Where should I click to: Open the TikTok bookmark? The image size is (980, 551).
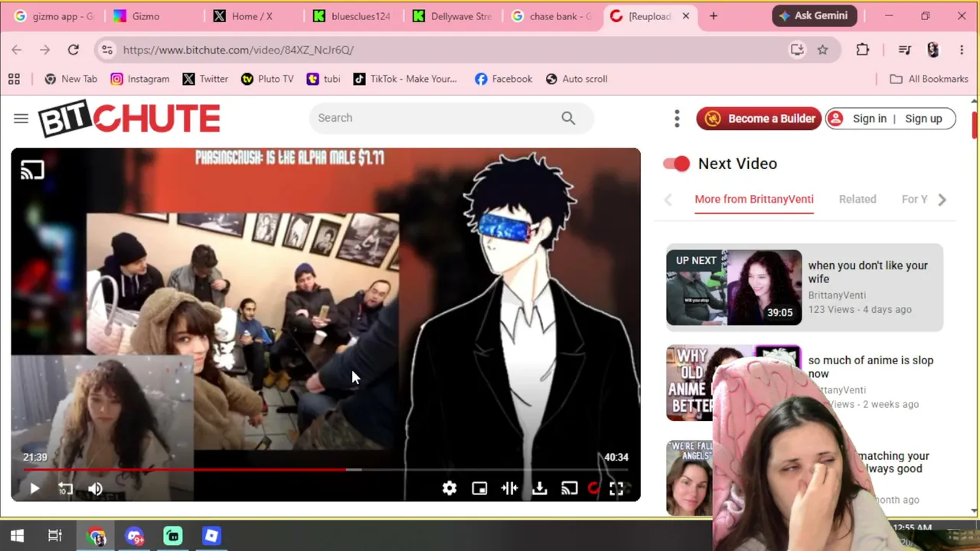tap(405, 79)
